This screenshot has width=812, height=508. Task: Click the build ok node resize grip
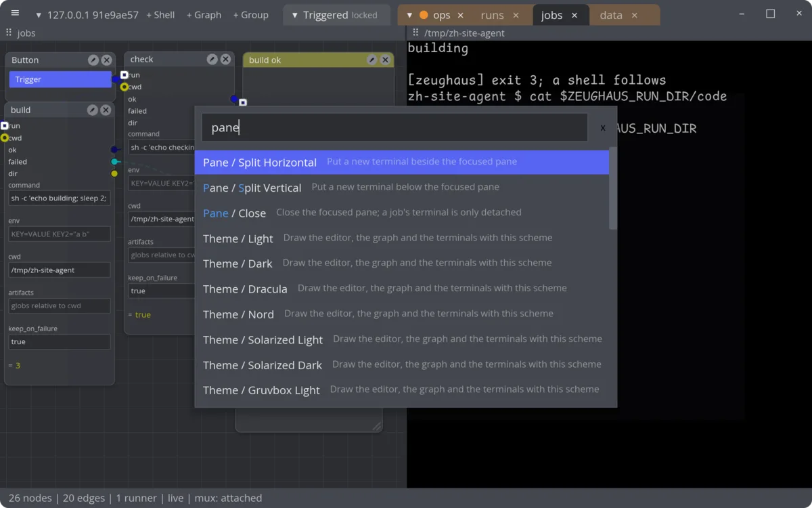click(377, 426)
